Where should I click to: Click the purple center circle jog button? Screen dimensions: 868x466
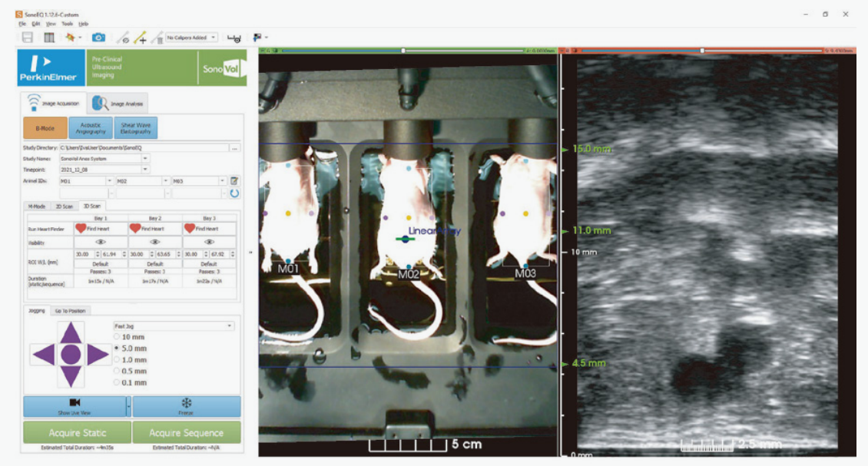click(71, 355)
